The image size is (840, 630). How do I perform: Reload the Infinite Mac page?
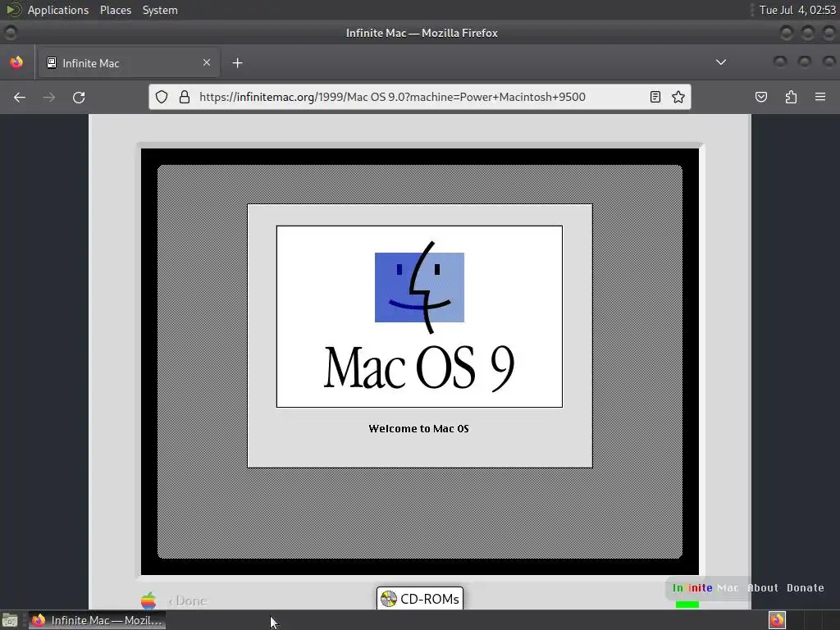pos(79,97)
